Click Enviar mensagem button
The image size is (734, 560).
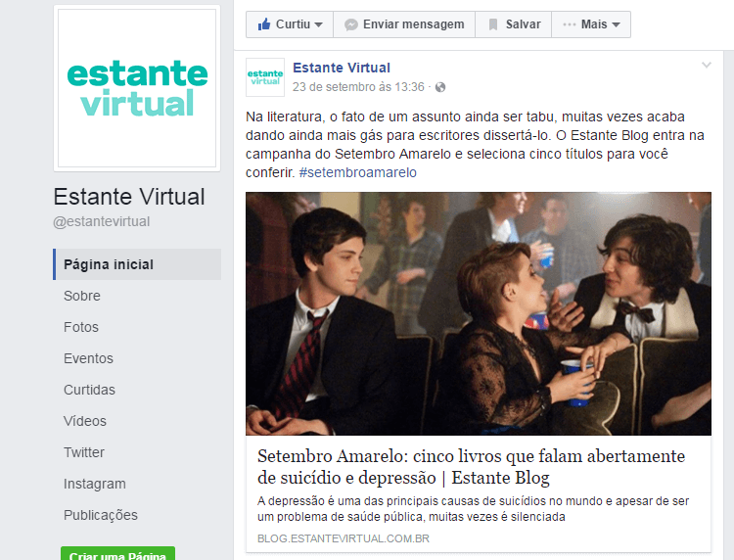click(x=404, y=24)
